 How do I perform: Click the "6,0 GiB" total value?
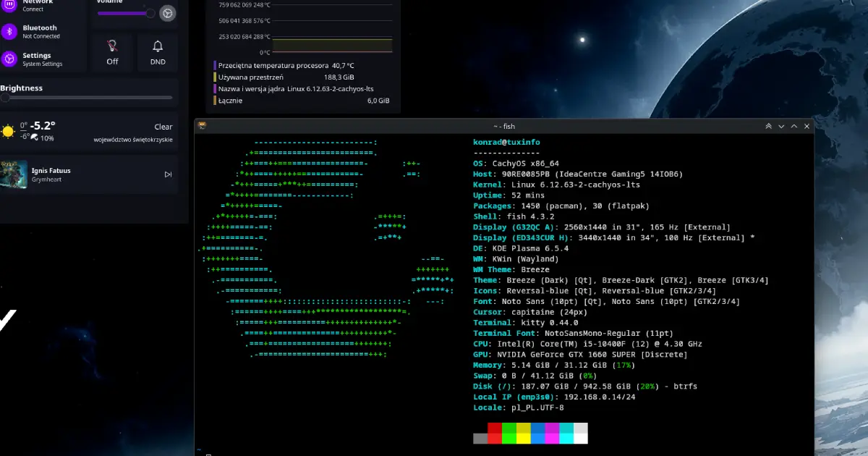[x=378, y=101]
